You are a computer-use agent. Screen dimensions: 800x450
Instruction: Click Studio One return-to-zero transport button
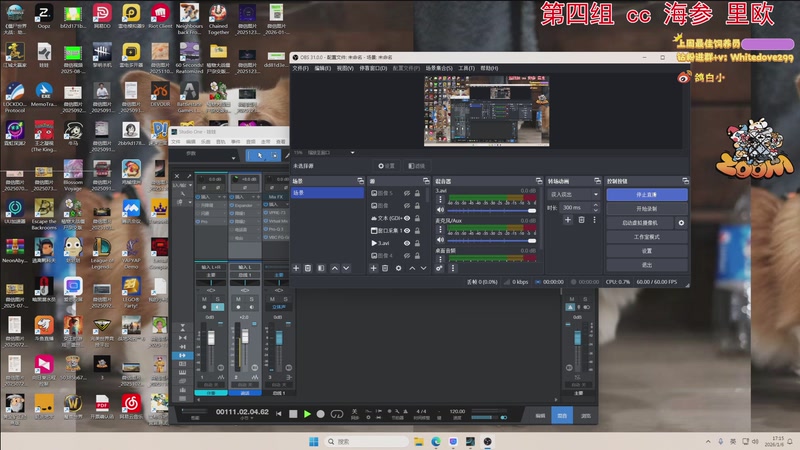[x=279, y=414]
